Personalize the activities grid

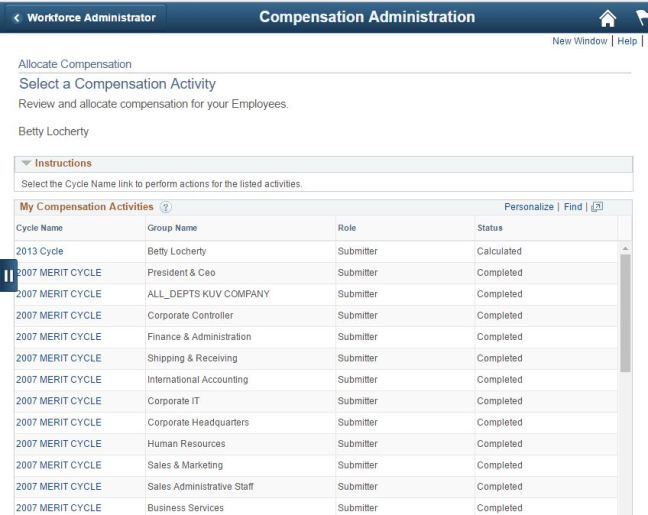[529, 207]
